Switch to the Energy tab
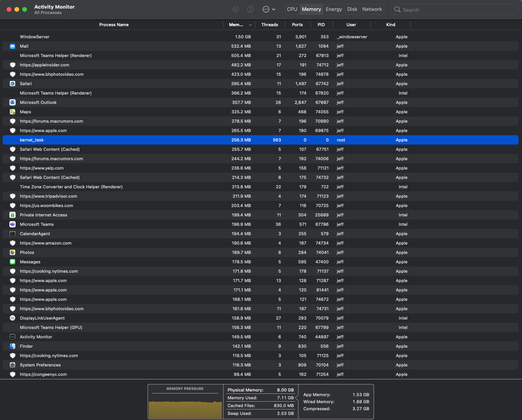522x420 pixels. point(334,9)
